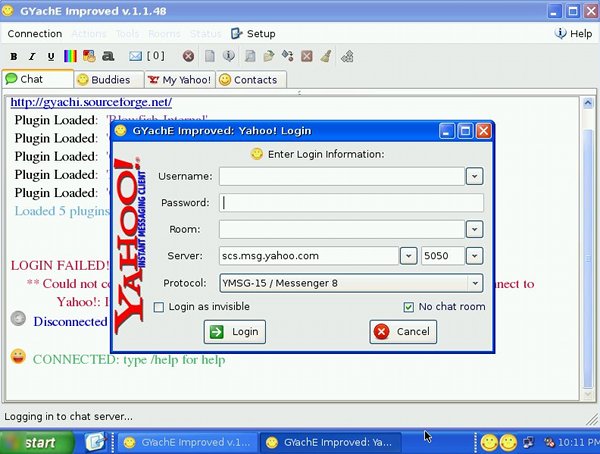Open the font selection 'a' icon
Image resolution: width=600 pixels, height=454 pixels.
108,57
